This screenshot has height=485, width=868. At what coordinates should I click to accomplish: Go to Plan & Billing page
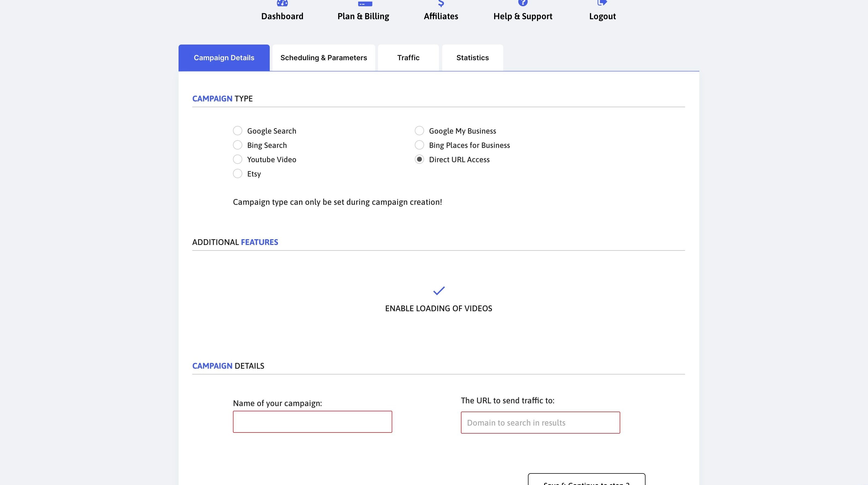click(363, 11)
